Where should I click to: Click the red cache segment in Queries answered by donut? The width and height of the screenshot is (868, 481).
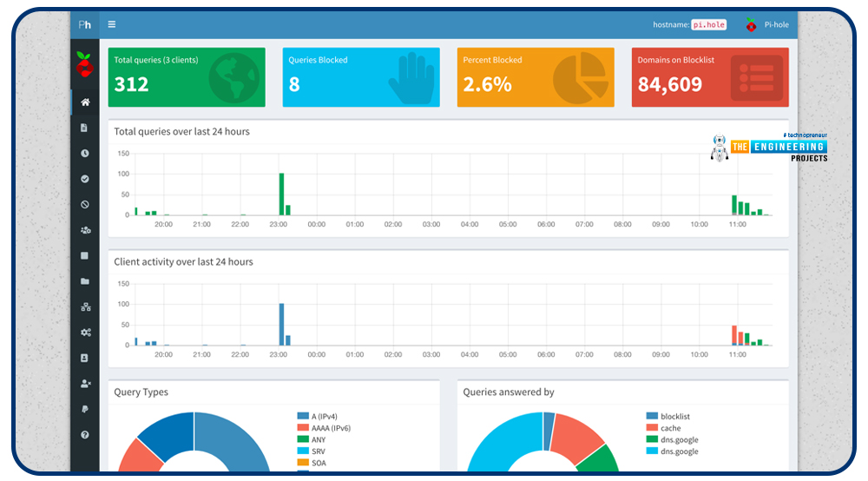coord(578,434)
